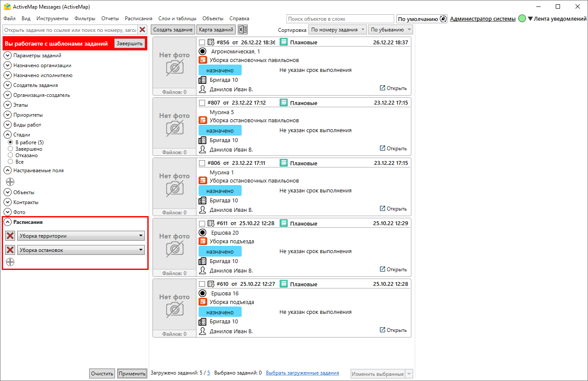Screen dimensions: 588x381
Task: Click the green status indicator circle
Action: pyautogui.click(x=522, y=19)
